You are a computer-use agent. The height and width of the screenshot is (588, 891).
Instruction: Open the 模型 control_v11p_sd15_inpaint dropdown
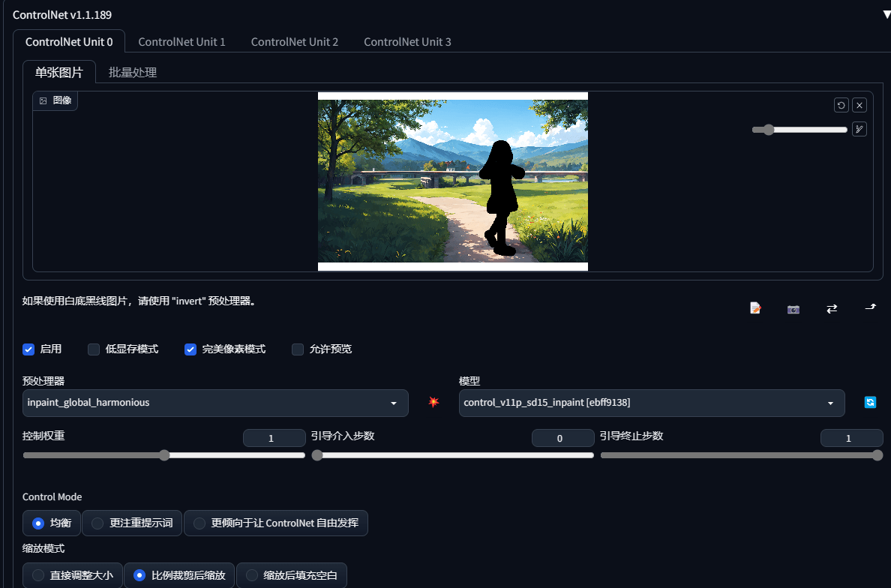[652, 403]
